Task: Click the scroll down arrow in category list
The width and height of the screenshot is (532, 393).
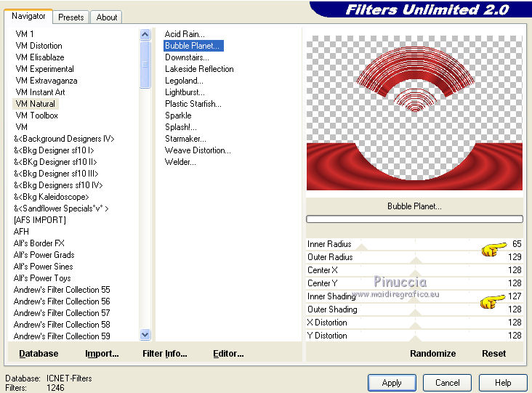Action: pos(145,335)
